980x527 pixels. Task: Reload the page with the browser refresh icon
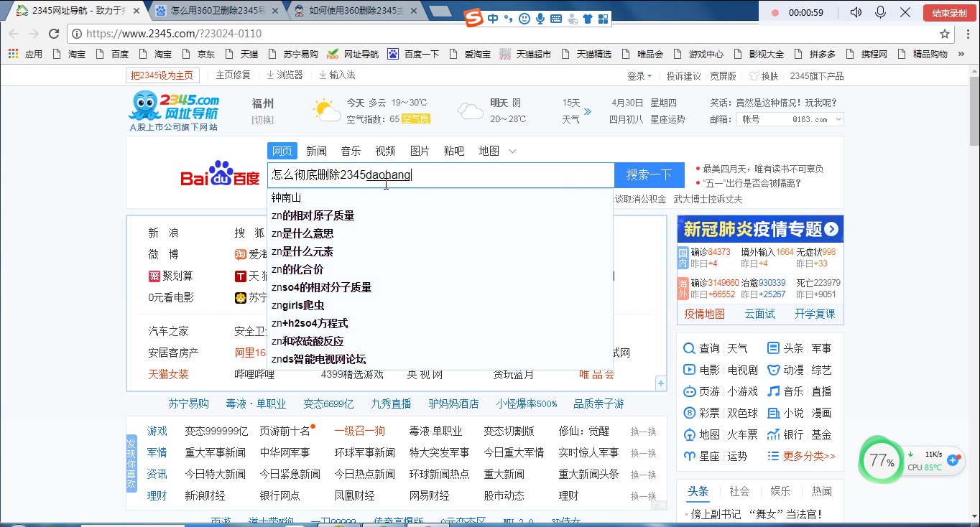pos(54,34)
